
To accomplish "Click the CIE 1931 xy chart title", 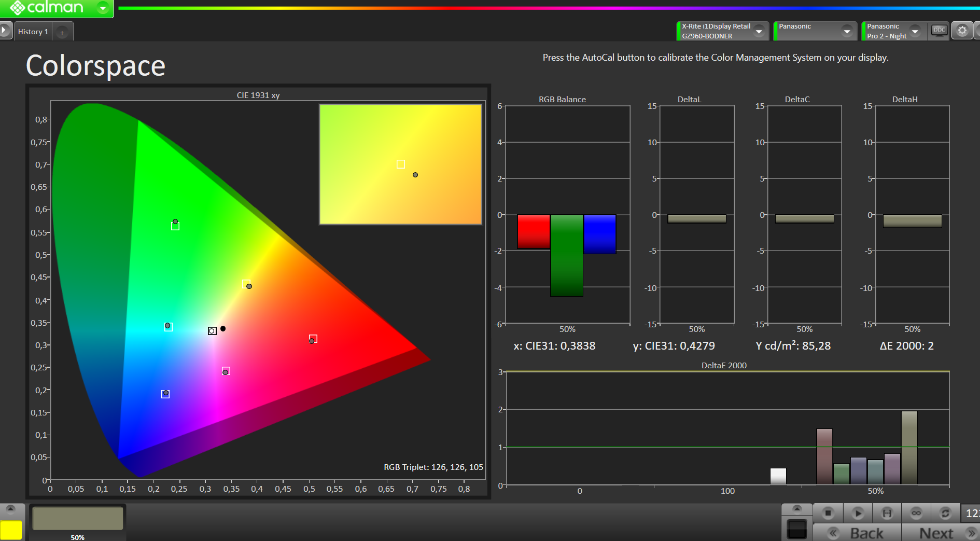I will pyautogui.click(x=258, y=95).
